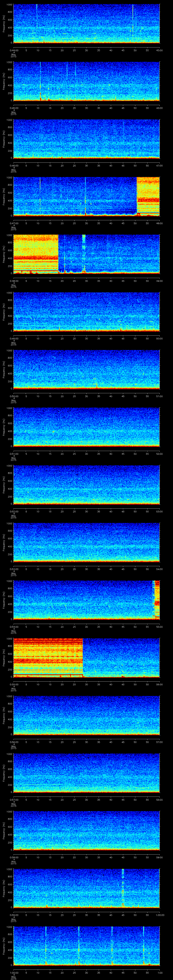Image resolution: width=173 pixels, height=980 pixels.
Task: Click the '0:46:00' start time label
Action: tap(14, 166)
